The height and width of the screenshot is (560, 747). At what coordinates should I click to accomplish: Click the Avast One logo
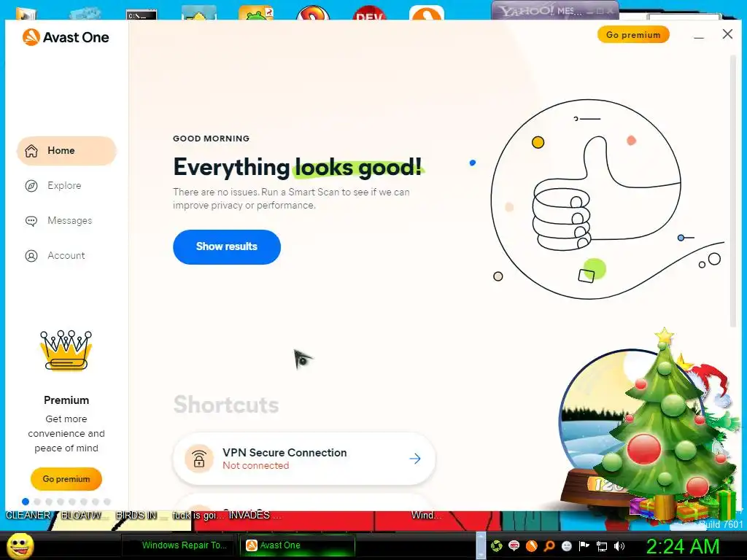click(x=66, y=37)
